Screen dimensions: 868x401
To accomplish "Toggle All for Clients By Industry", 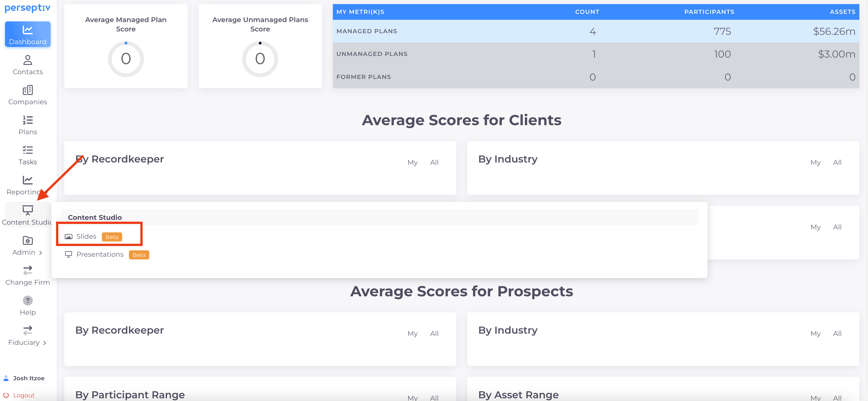I will click(x=837, y=163).
